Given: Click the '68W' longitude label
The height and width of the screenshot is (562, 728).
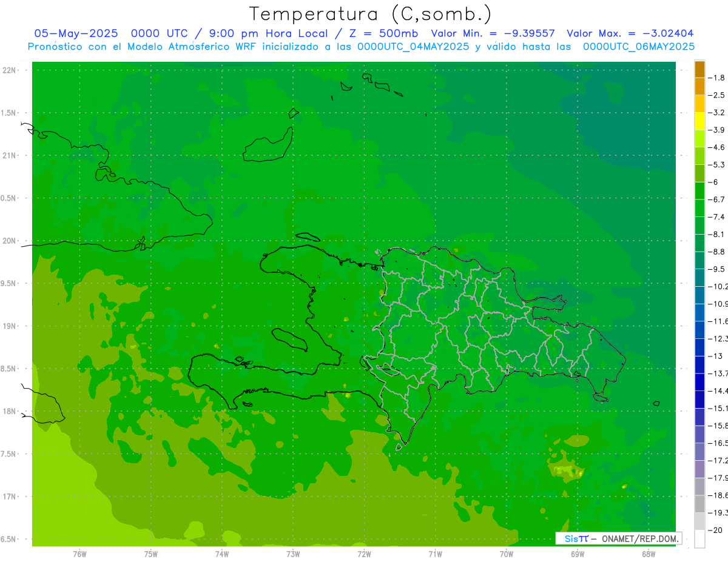Looking at the screenshot, I should (x=649, y=554).
